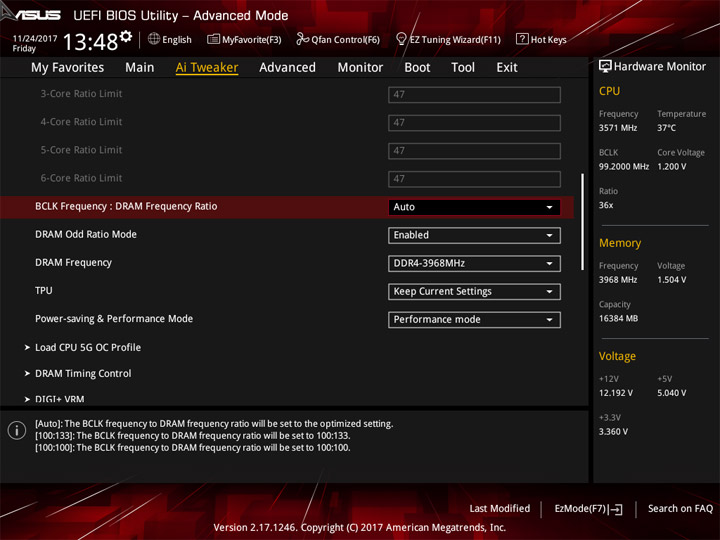Click the 3-Core Ratio Limit field
This screenshot has width=720, height=540.
tap(474, 95)
